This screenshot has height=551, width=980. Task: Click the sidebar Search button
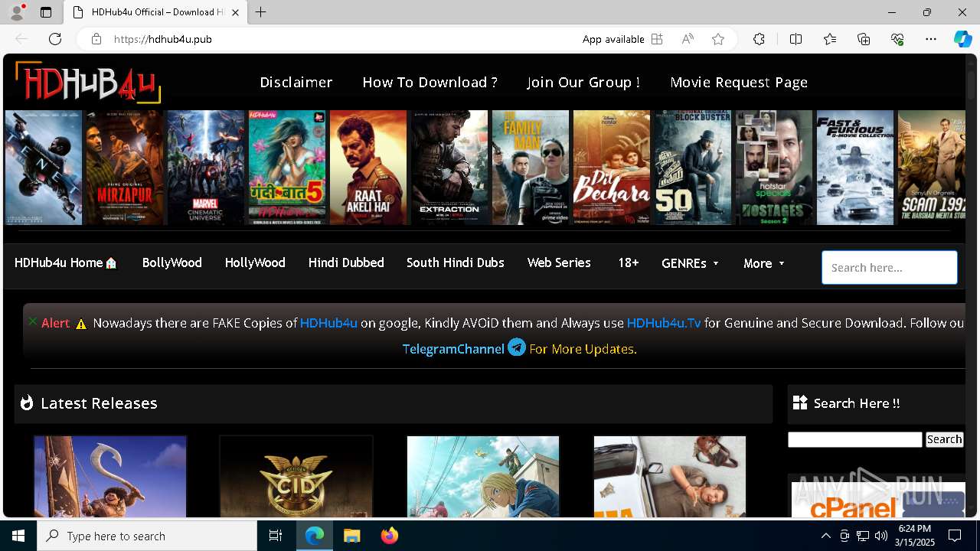point(944,439)
